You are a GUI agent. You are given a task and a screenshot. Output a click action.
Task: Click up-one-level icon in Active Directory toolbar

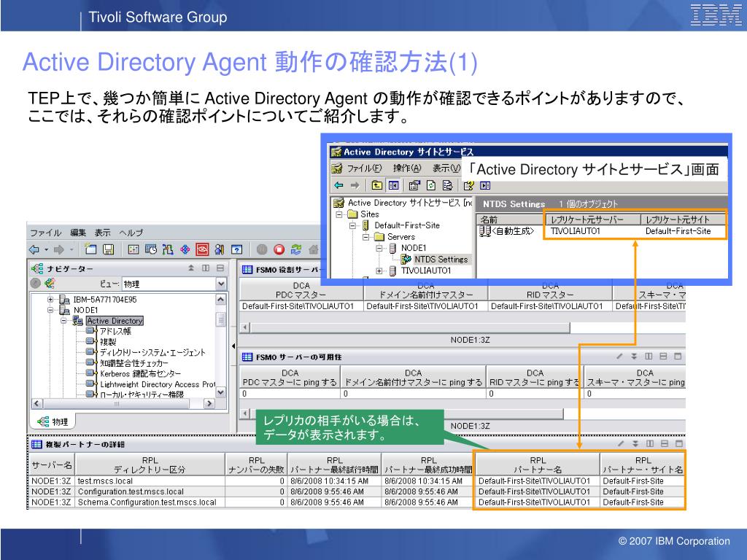coord(377,185)
